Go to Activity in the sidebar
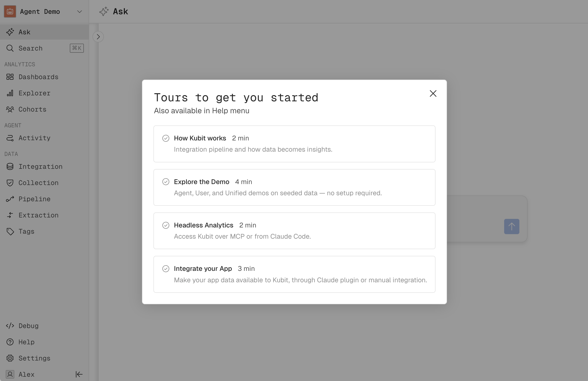 [45, 138]
